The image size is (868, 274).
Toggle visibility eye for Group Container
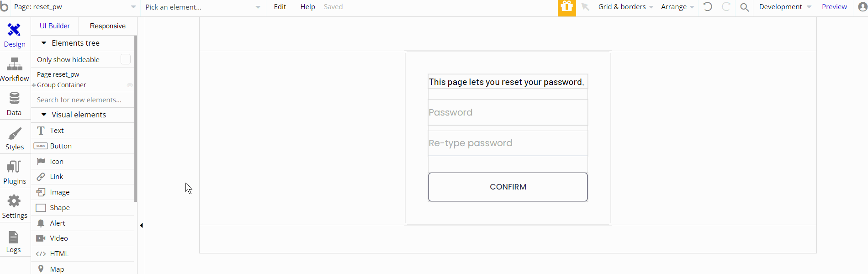pos(130,85)
